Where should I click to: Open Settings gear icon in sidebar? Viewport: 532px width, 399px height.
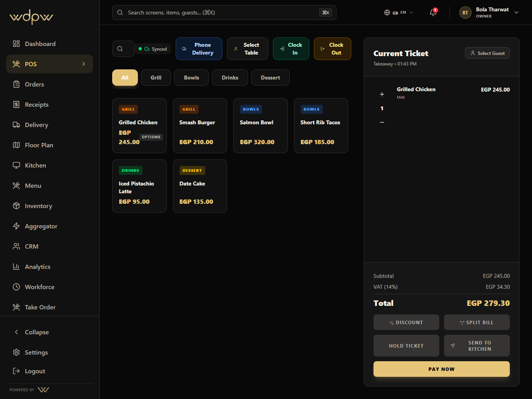pyautogui.click(x=16, y=352)
